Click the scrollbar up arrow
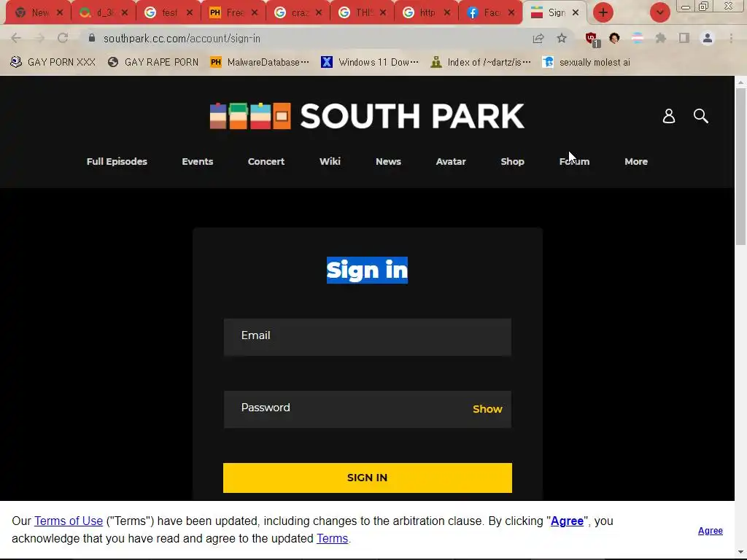 point(740,82)
